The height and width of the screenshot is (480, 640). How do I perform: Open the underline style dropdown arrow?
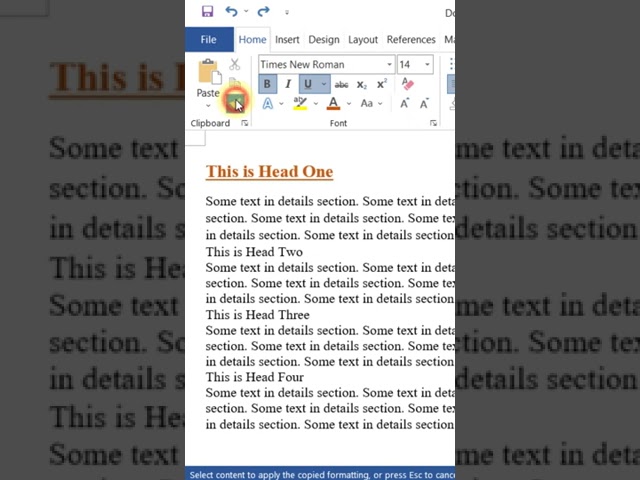pos(324,84)
